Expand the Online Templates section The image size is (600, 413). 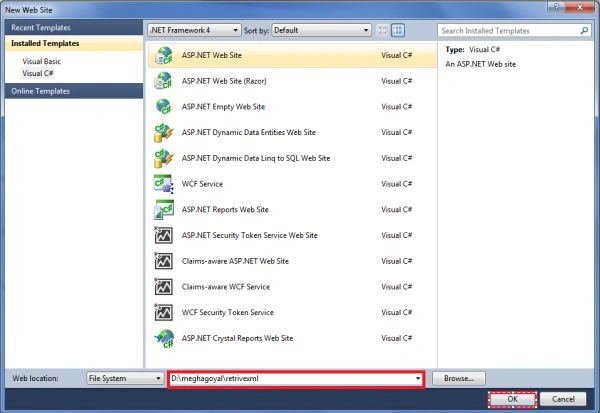pos(74,91)
